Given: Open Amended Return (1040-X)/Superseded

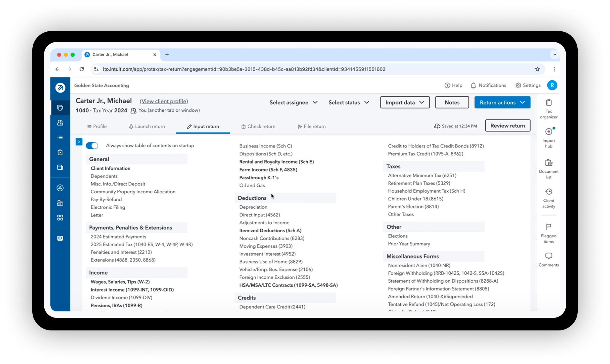Looking at the screenshot, I should (x=430, y=296).
